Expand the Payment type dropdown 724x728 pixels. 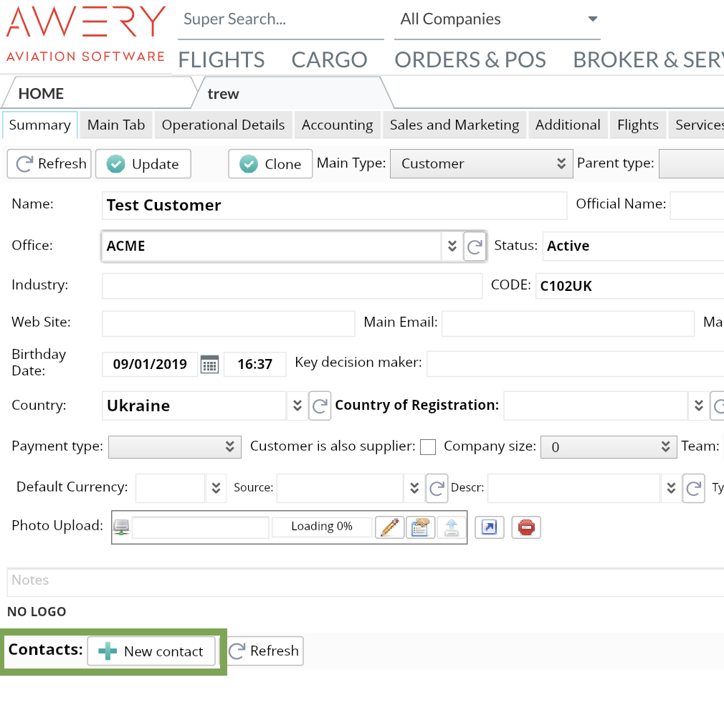click(175, 447)
